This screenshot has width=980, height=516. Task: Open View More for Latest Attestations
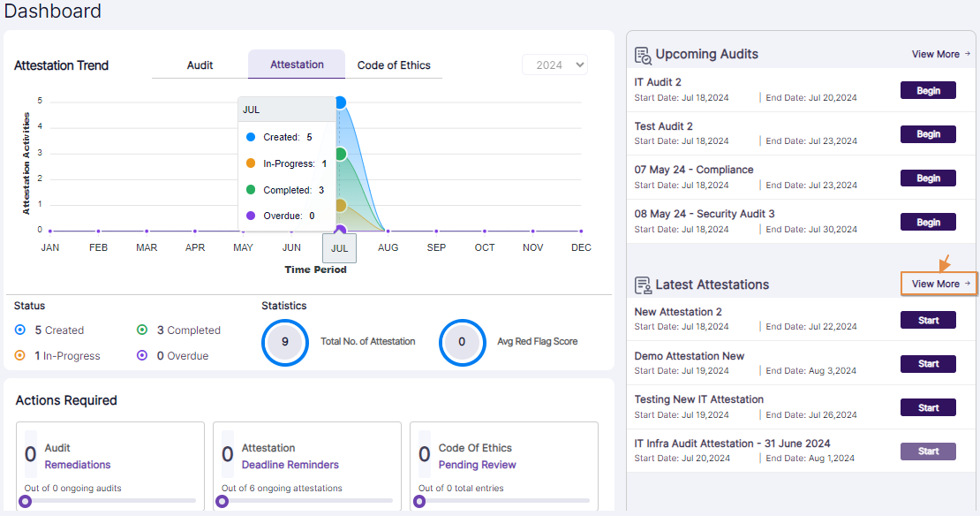940,284
